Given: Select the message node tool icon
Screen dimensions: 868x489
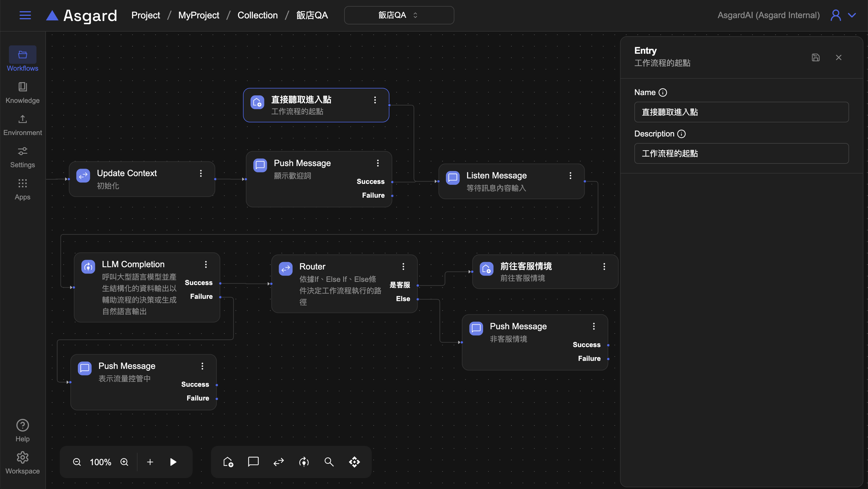Looking at the screenshot, I should coord(253,462).
